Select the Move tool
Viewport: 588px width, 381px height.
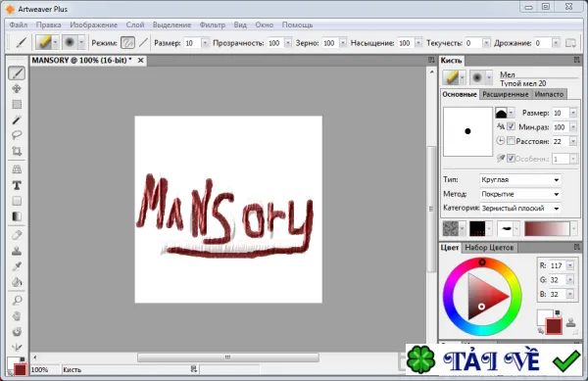coord(17,88)
